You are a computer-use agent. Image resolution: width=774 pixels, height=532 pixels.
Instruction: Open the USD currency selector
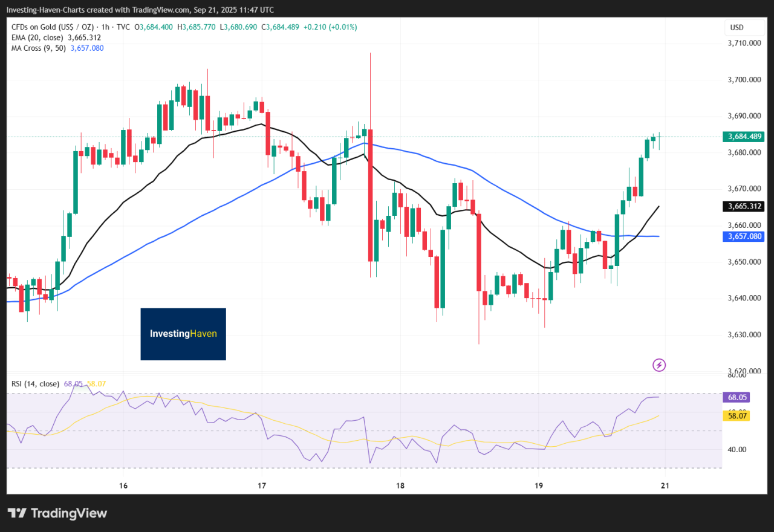[x=737, y=28]
